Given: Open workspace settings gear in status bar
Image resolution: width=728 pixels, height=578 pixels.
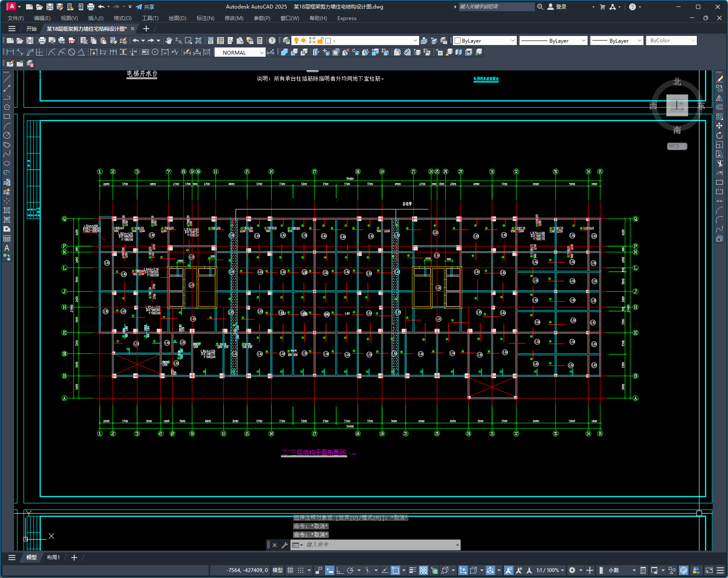Looking at the screenshot, I should pyautogui.click(x=572, y=570).
